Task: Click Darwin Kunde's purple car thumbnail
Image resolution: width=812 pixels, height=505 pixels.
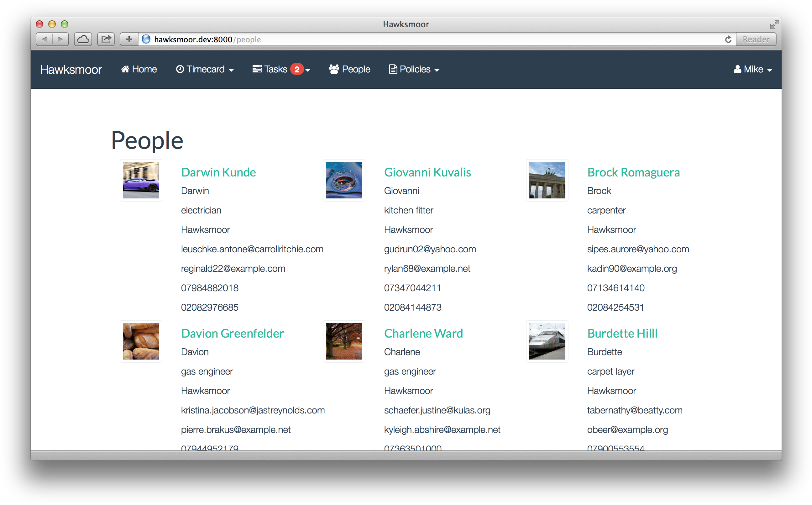Action: (141, 180)
